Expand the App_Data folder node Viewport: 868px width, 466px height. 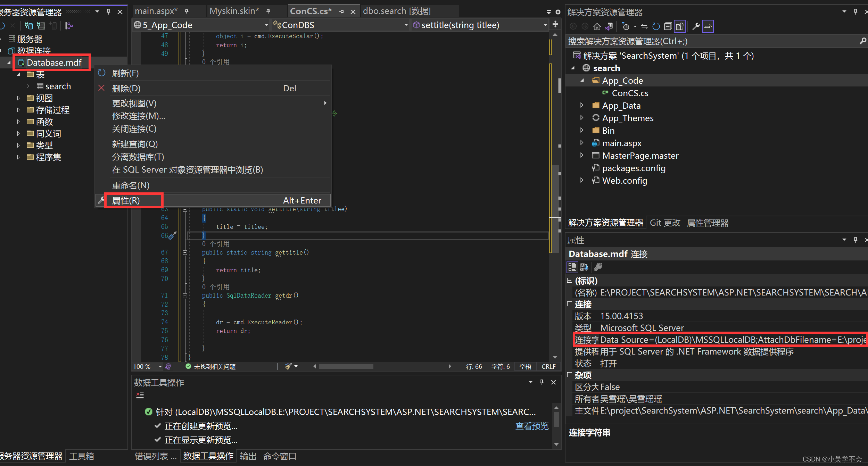582,105
